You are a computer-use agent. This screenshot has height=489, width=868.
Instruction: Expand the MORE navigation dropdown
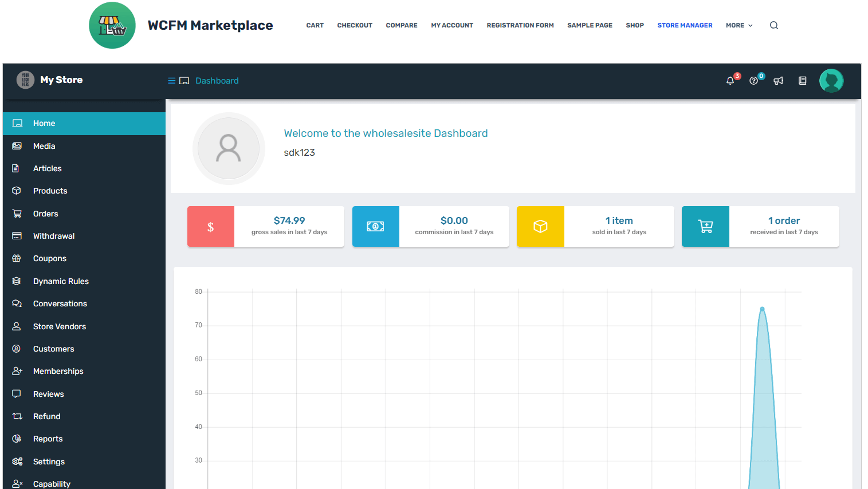coord(739,25)
